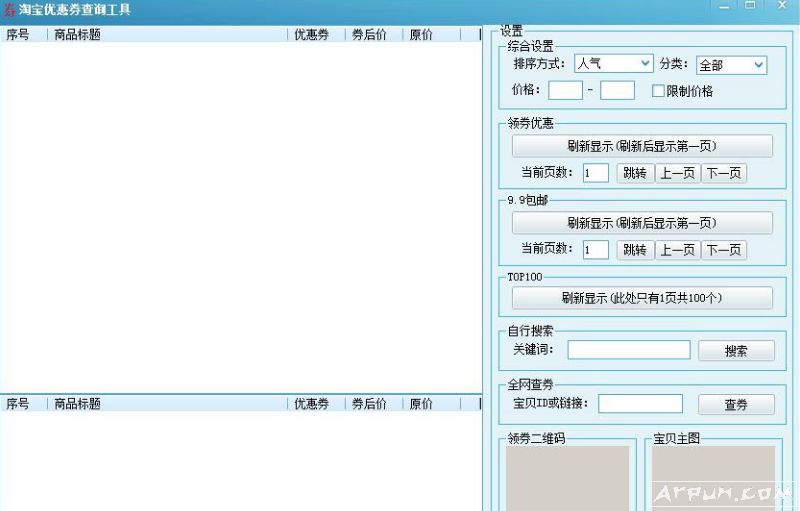This screenshot has height=511, width=800.
Task: Minimize the 淘宝优惠券查询工具 window
Action: (x=723, y=7)
